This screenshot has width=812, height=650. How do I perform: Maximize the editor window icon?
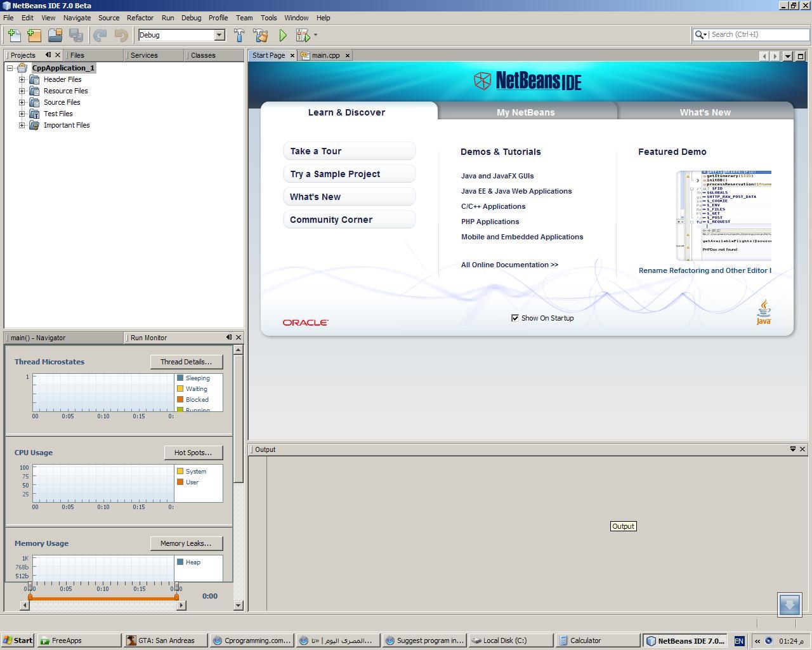pos(801,56)
